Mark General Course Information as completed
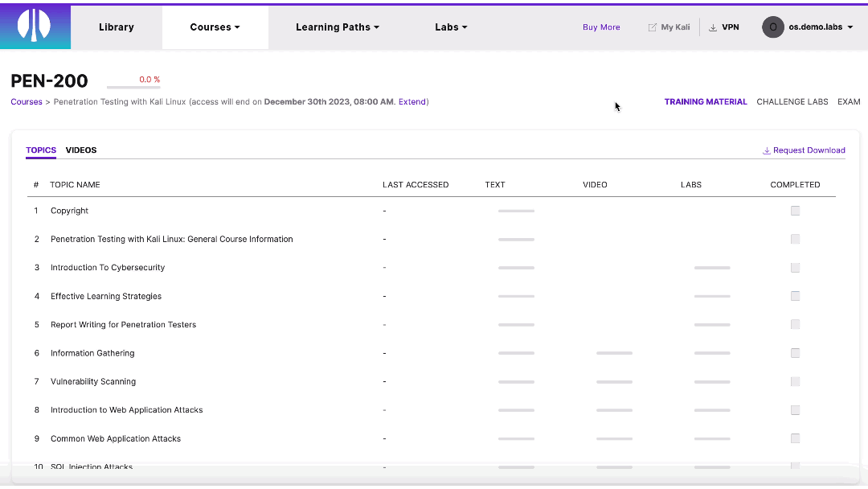This screenshot has height=489, width=868. point(795,239)
